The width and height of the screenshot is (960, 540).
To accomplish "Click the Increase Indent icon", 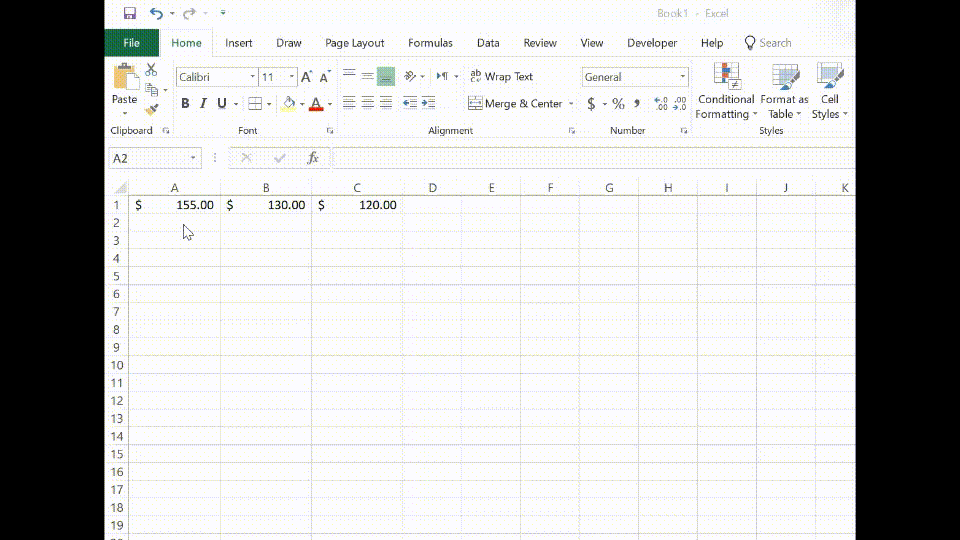I will coord(429,103).
